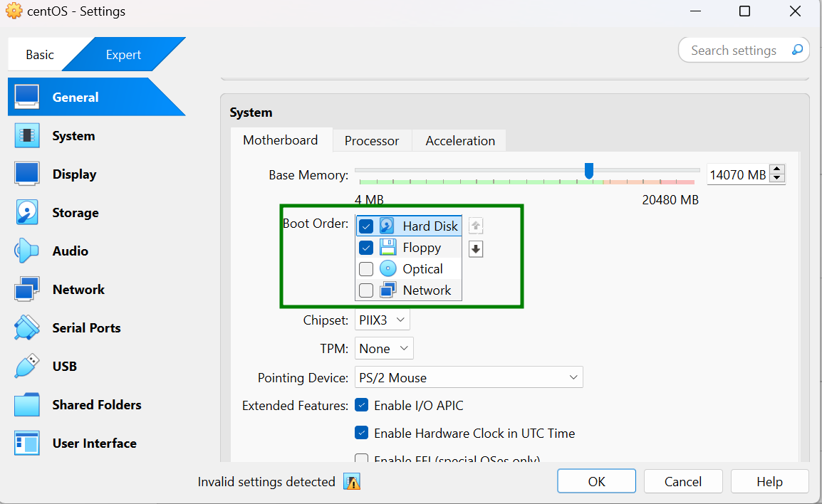Click the Display monitor icon in sidebar

coord(27,174)
